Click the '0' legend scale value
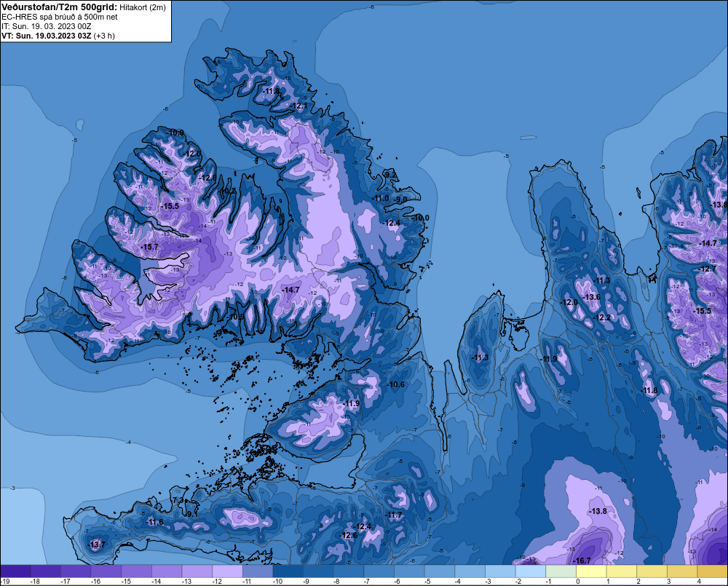This screenshot has height=586, width=728. coord(578,582)
